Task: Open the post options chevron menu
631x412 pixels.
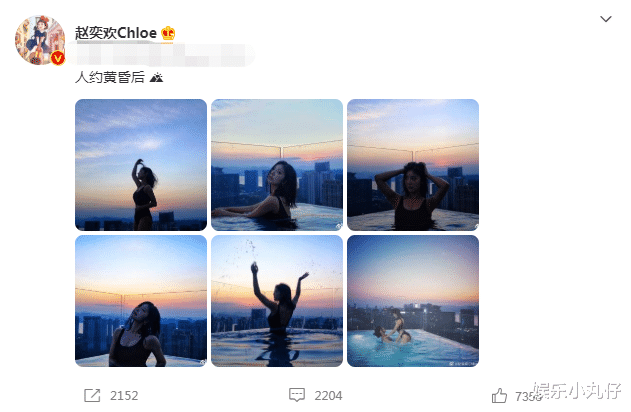Action: click(x=606, y=19)
